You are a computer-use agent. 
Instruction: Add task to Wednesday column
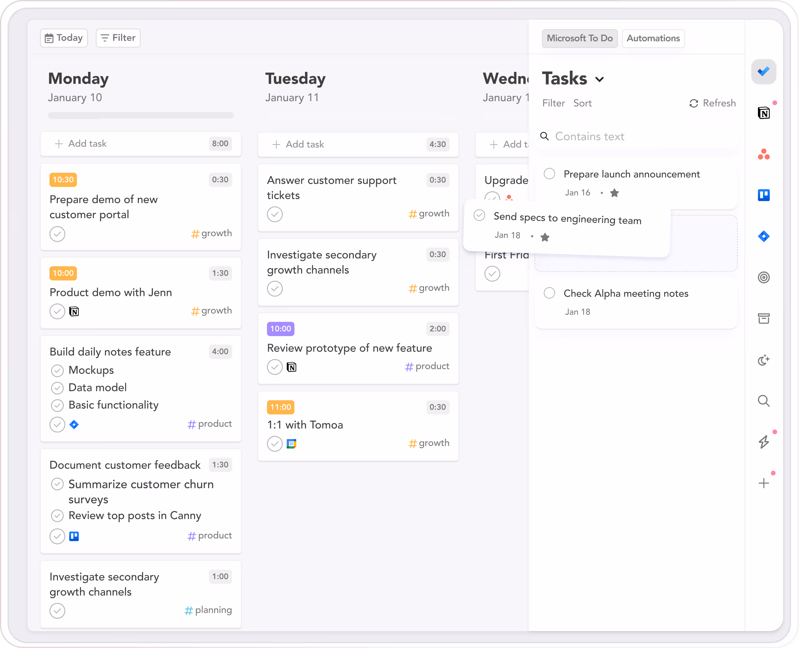[x=502, y=144]
